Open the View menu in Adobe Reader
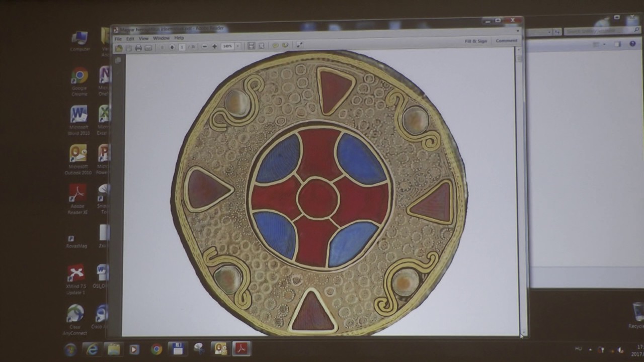Screen dimensions: 644x362 (x=143, y=38)
